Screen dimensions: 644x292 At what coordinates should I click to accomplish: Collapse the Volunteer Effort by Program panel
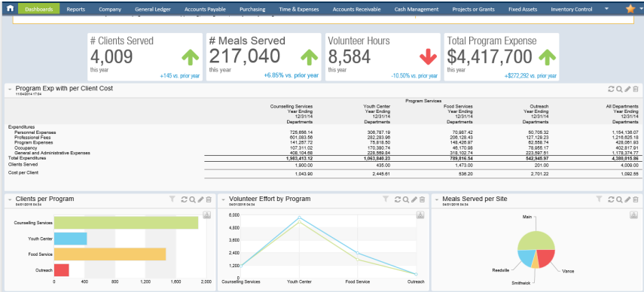click(223, 199)
